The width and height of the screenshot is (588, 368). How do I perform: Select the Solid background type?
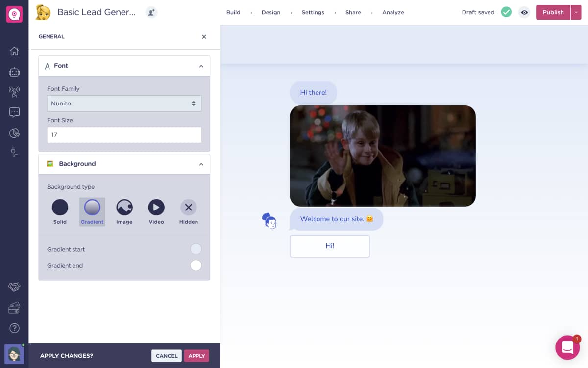point(60,212)
